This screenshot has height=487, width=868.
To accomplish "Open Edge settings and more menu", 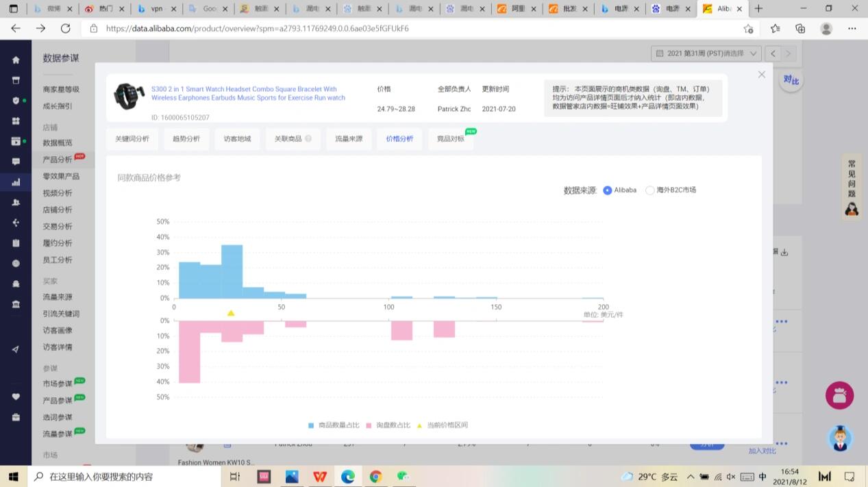I will pos(852,28).
